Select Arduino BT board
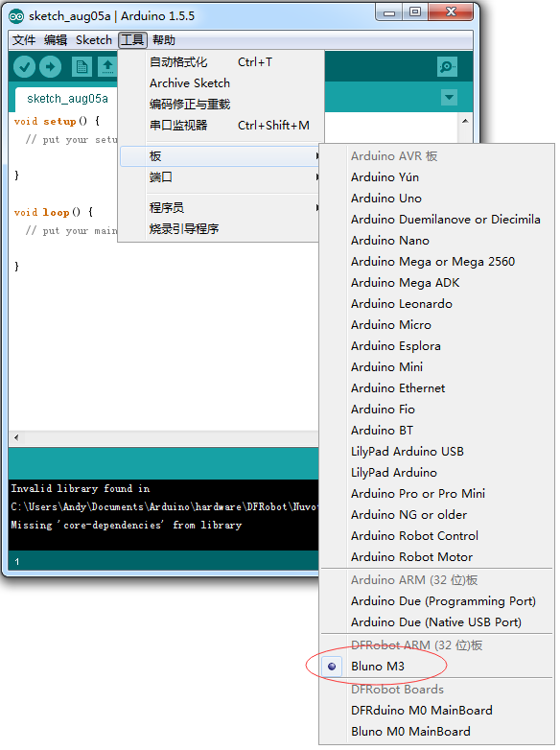 click(437, 430)
